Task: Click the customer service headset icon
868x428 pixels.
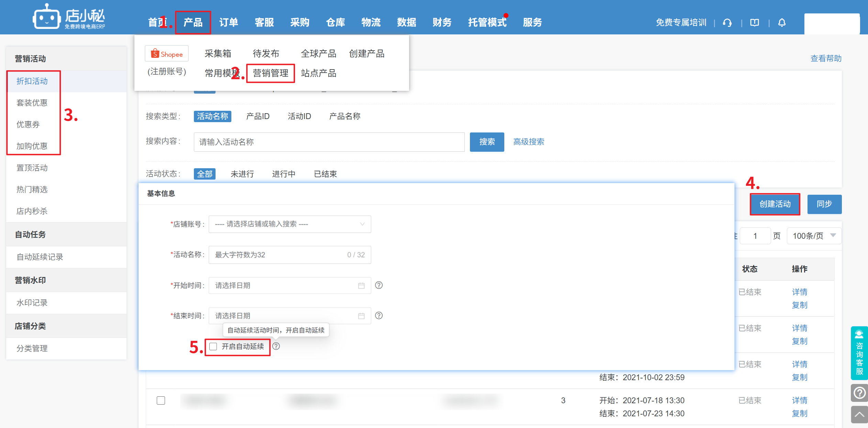Action: coord(727,23)
